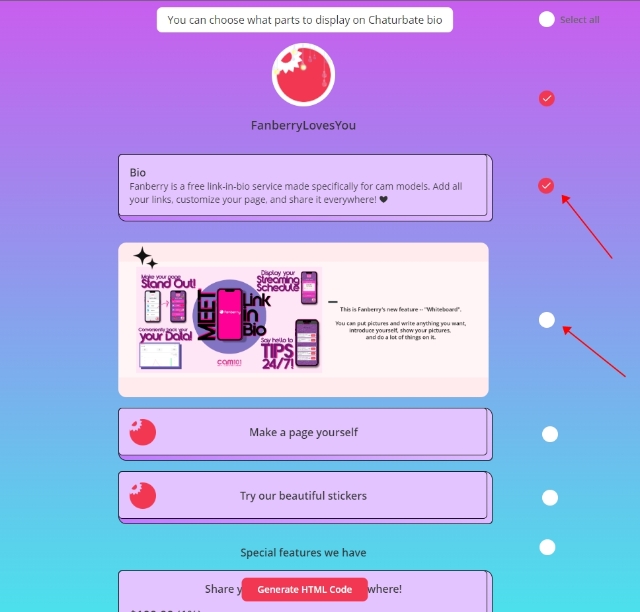Click the Meet Link in Bio promo image
Screen dimensions: 640x612
tap(229, 320)
